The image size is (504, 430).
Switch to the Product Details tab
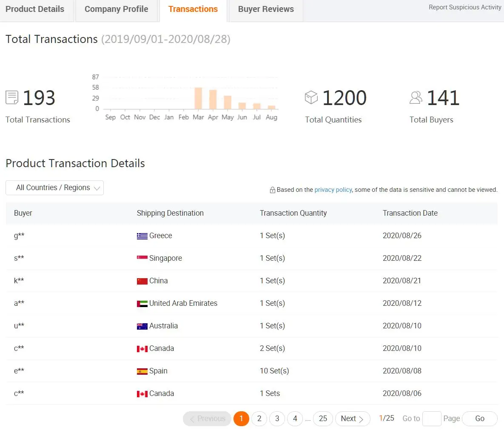[35, 9]
